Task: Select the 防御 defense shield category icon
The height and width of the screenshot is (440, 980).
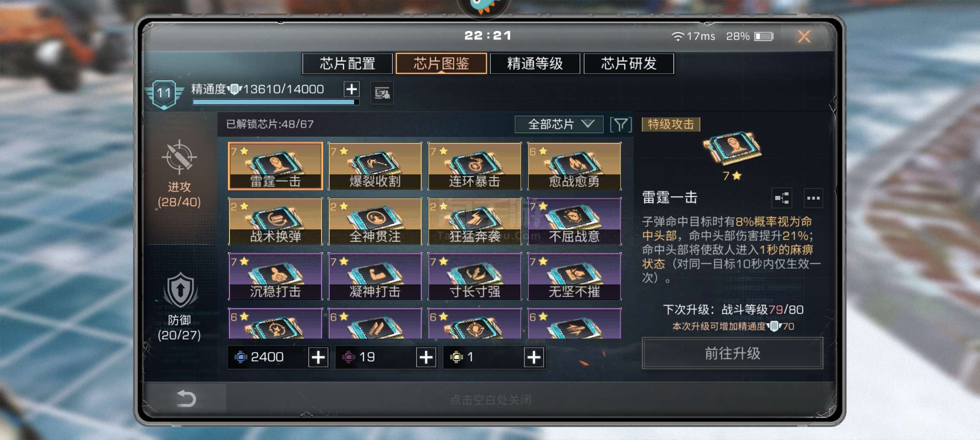Action: (x=180, y=290)
